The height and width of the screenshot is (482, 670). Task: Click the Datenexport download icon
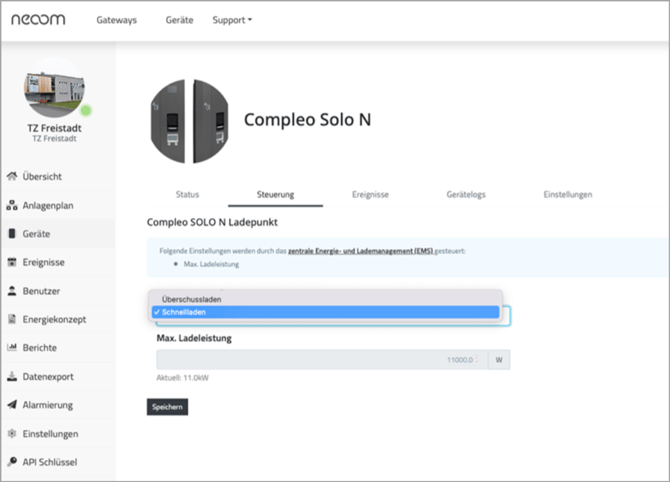[12, 376]
